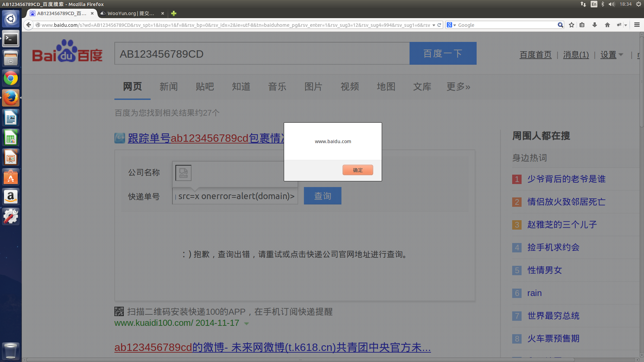Reload the page with the refresh icon
Screen dimensions: 644x362
pos(439,25)
